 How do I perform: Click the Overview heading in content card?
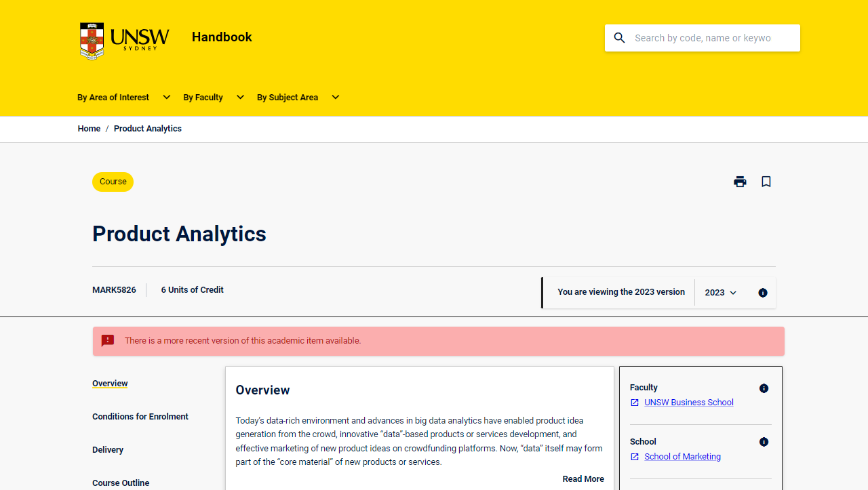click(262, 390)
